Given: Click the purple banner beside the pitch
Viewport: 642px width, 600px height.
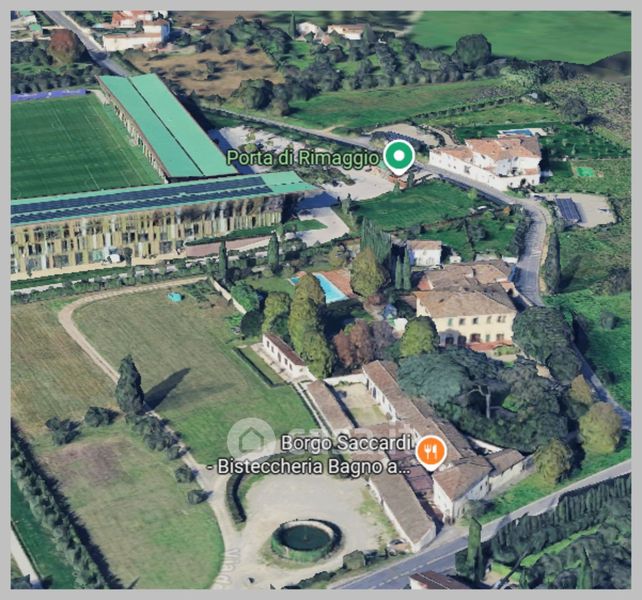Looking at the screenshot, I should click(48, 95).
